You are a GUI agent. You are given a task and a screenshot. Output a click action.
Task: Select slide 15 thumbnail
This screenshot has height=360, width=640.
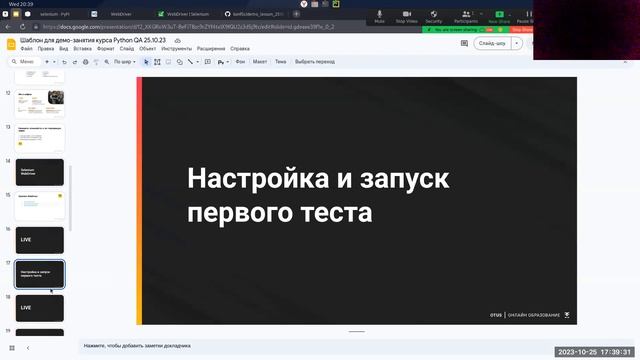pos(40,206)
